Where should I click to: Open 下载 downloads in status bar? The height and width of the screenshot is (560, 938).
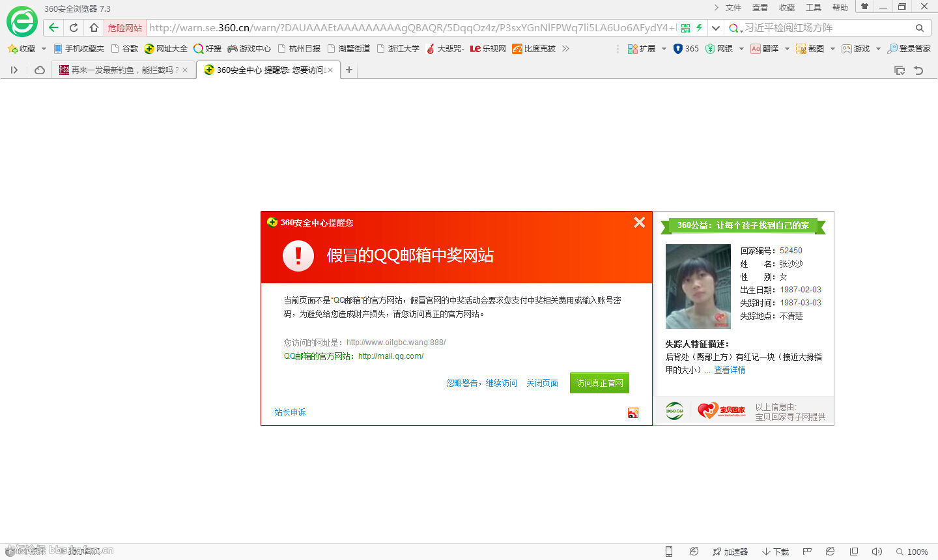click(775, 552)
